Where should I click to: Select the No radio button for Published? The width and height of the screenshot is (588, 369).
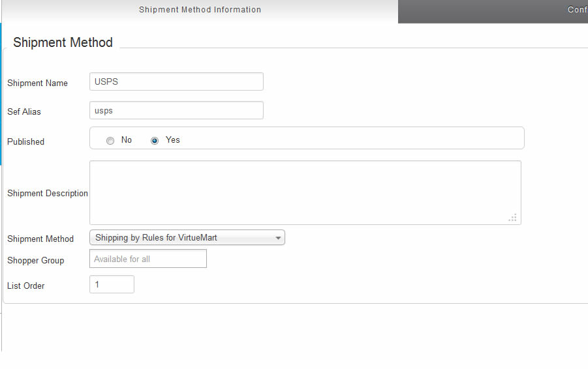coord(110,140)
